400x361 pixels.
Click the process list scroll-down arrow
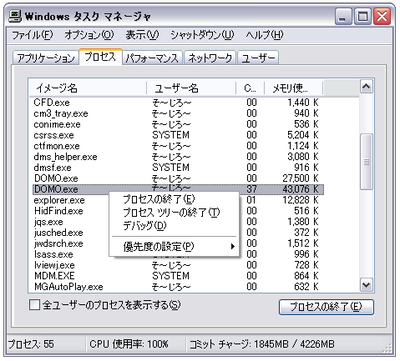coord(366,285)
